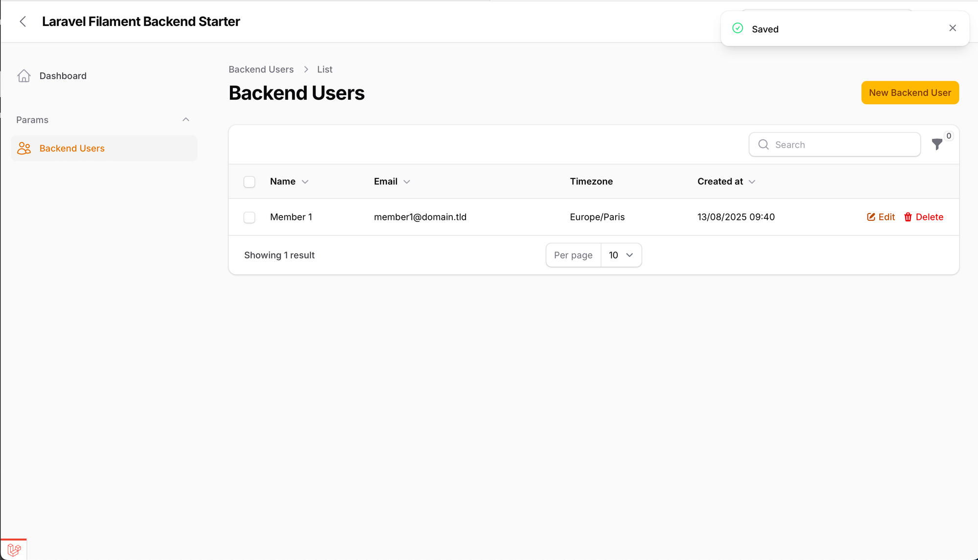Screen dimensions: 978x560
Task: Select the Backend Users people icon in sidebar
Action: click(24, 148)
